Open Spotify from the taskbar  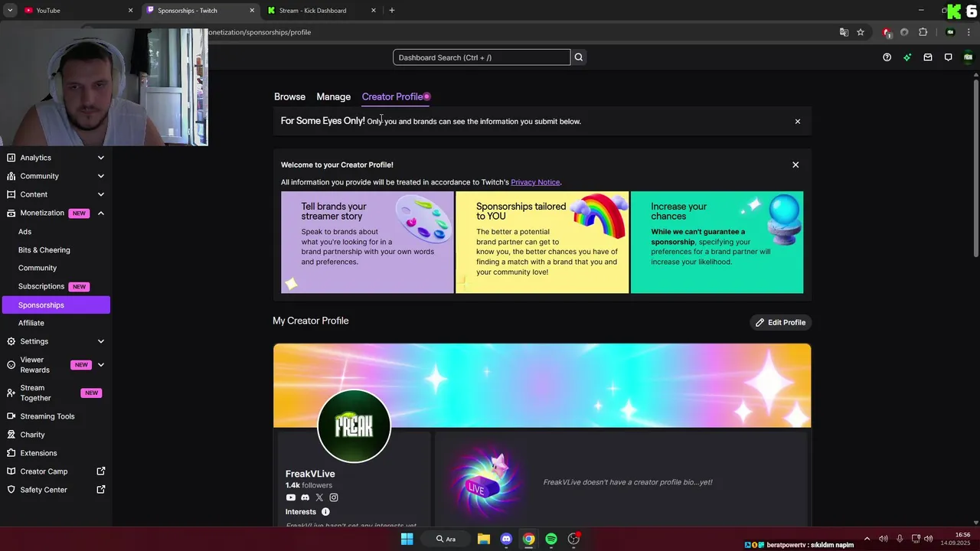click(551, 539)
